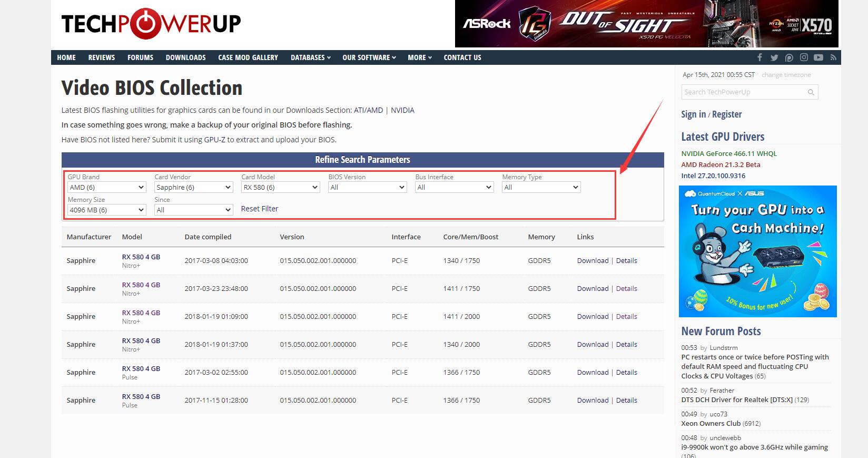Open TechPowerUp YouTube icon

point(818,57)
